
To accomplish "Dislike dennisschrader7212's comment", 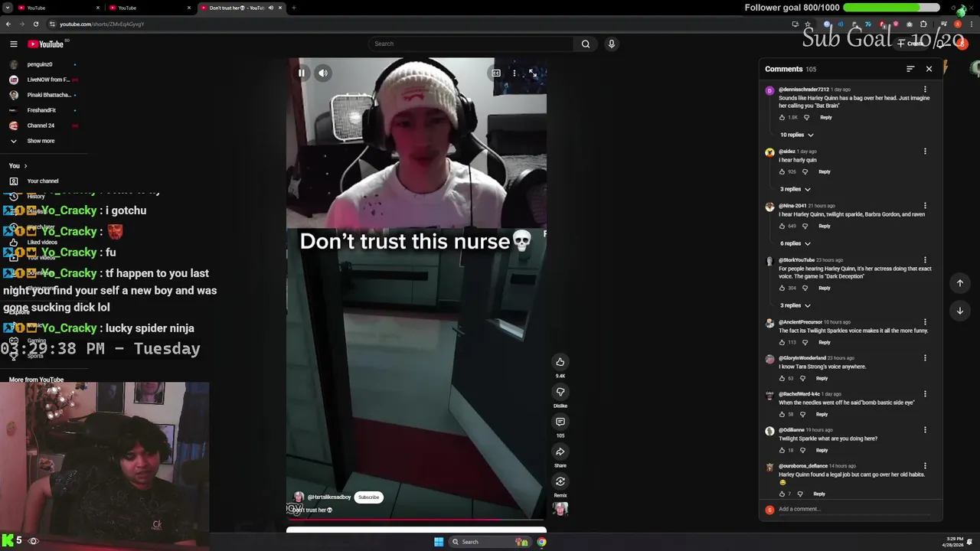I will click(806, 117).
